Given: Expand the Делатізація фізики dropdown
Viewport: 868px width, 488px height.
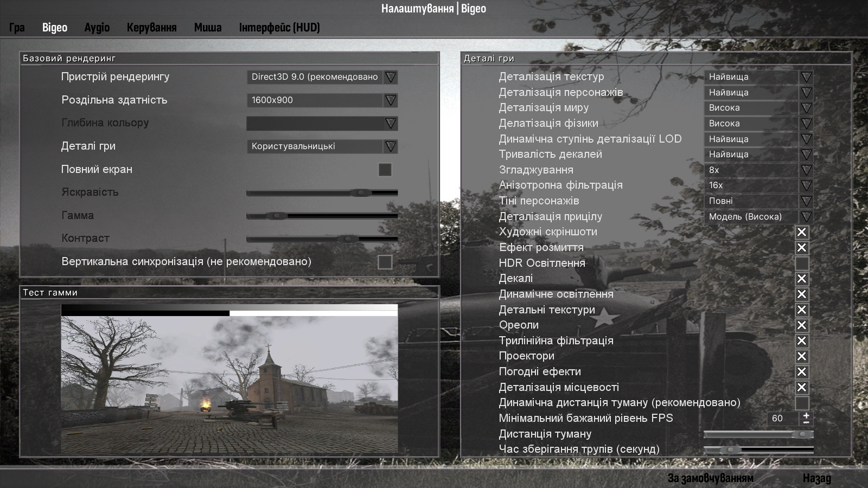Looking at the screenshot, I should [x=759, y=124].
